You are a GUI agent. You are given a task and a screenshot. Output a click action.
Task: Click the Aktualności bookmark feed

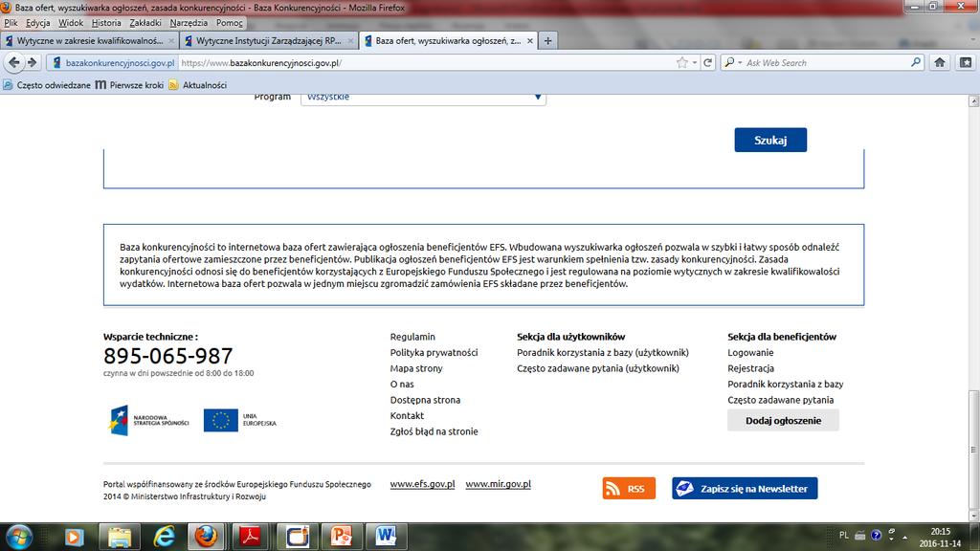click(x=197, y=85)
